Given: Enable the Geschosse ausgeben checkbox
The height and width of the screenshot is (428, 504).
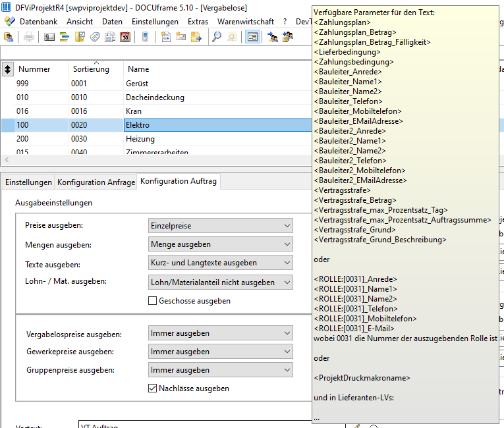Looking at the screenshot, I should pos(152,301).
